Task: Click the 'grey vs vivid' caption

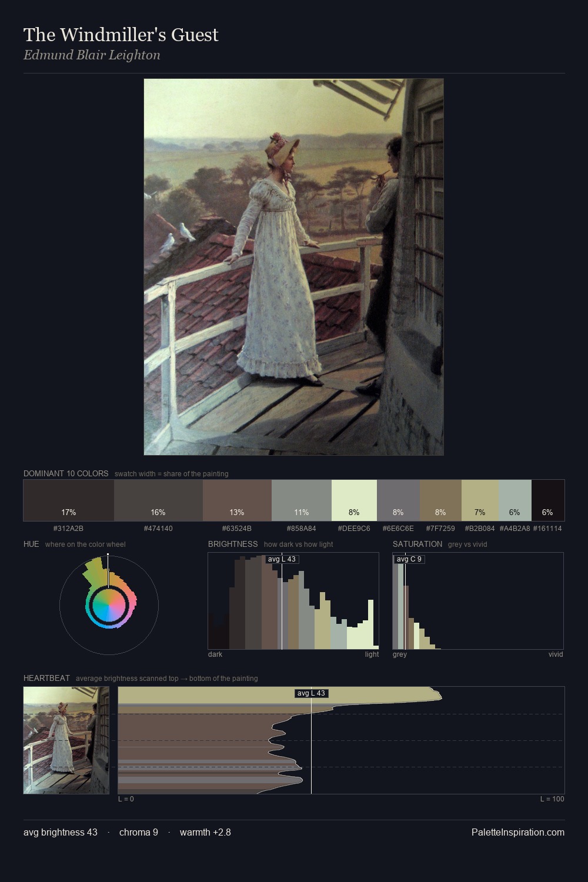Action: 467,544
